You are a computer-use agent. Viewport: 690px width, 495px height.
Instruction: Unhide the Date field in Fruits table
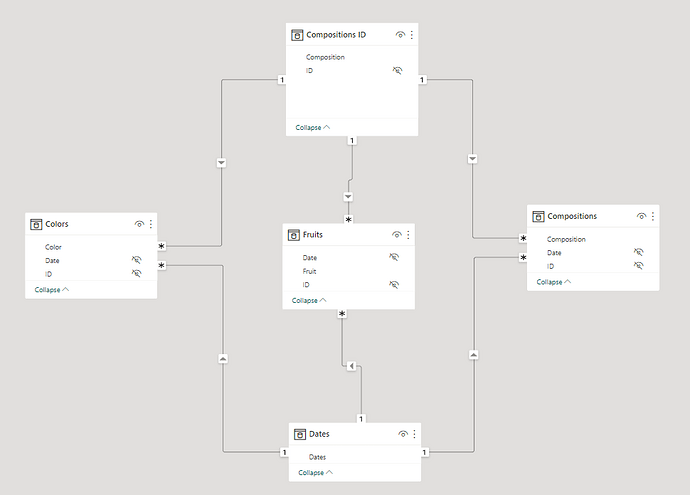[x=394, y=257]
